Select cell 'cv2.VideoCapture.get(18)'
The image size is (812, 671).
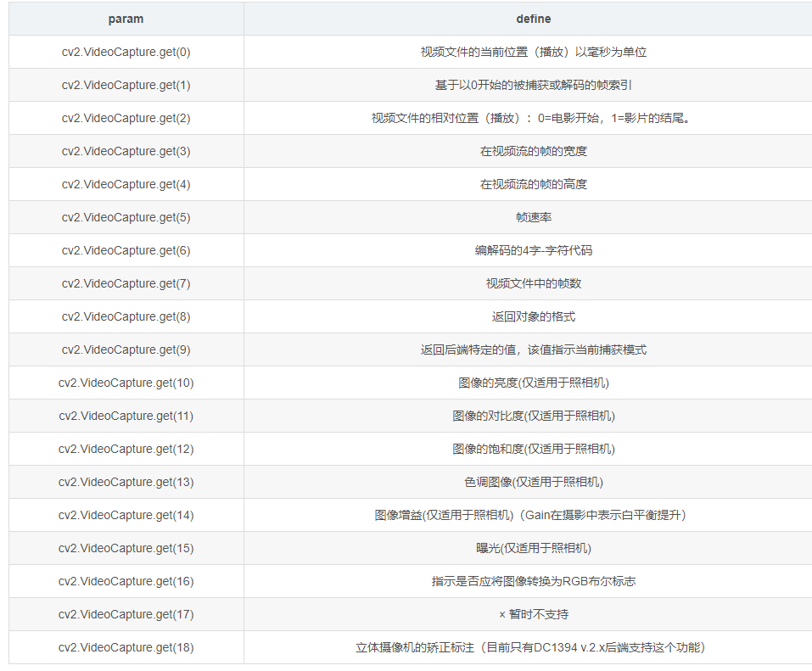[126, 648]
